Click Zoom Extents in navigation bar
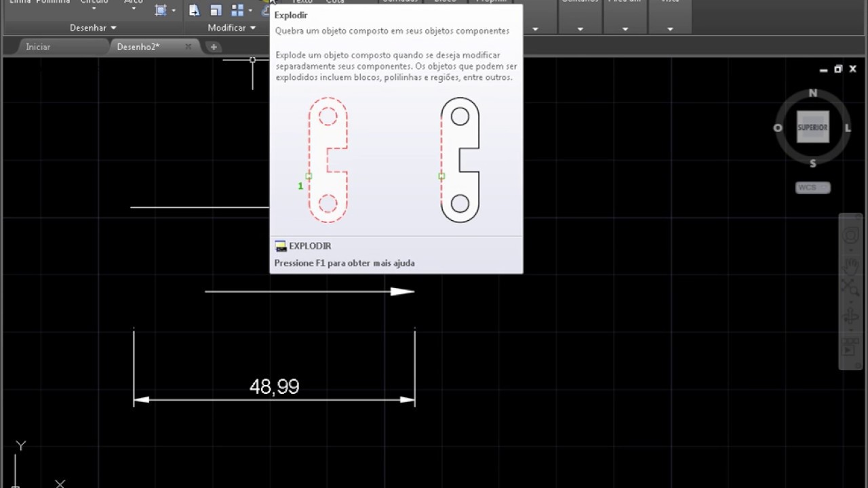This screenshot has height=488, width=868. pyautogui.click(x=850, y=287)
